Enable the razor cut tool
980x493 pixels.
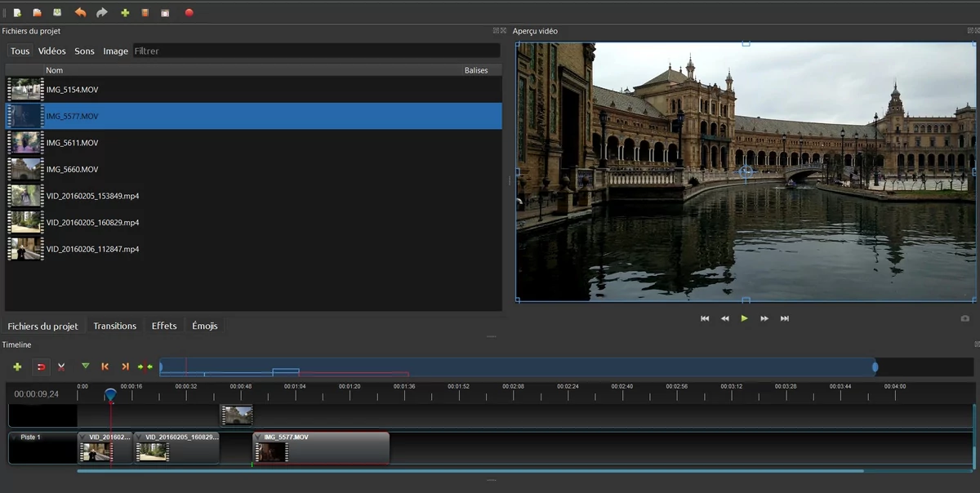[61, 367]
